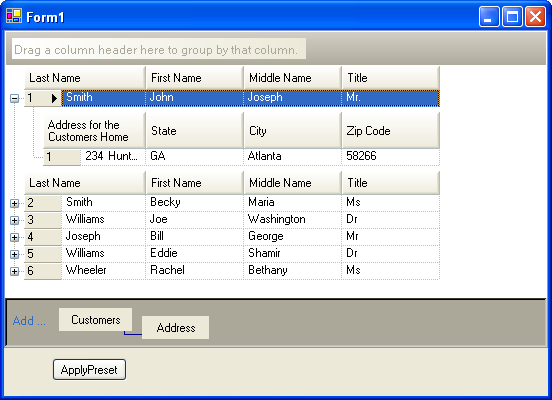552x400 pixels.
Task: Click the top First Name column header
Action: 195,78
